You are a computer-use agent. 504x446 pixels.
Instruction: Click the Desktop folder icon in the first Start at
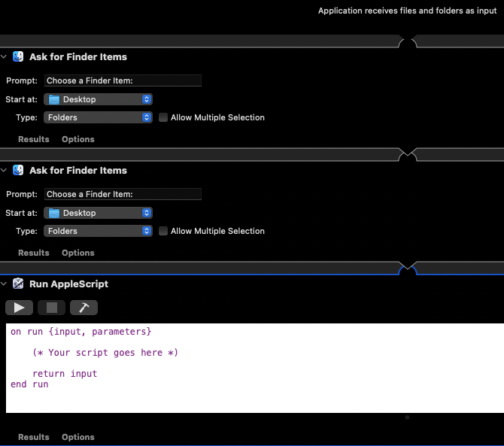coord(54,99)
